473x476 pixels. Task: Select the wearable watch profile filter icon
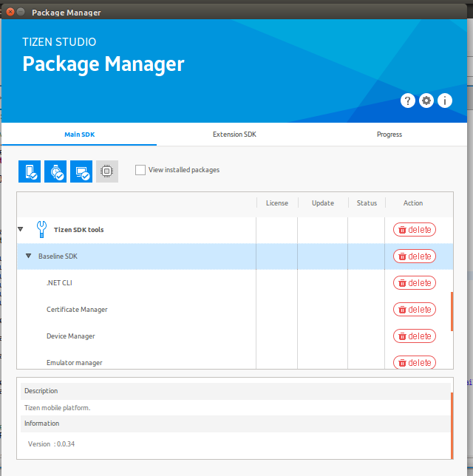pos(55,171)
